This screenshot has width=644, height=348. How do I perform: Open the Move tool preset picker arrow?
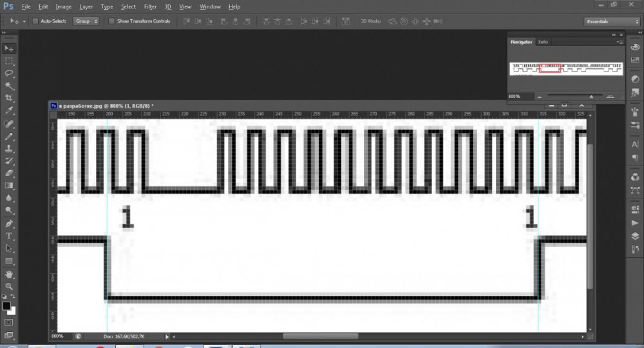pos(24,21)
